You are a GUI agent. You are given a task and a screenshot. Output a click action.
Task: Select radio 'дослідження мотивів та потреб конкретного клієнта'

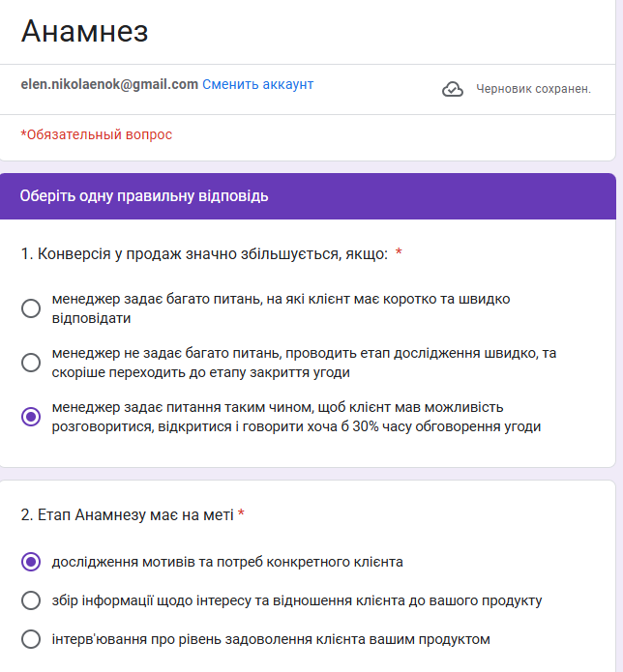(31, 561)
